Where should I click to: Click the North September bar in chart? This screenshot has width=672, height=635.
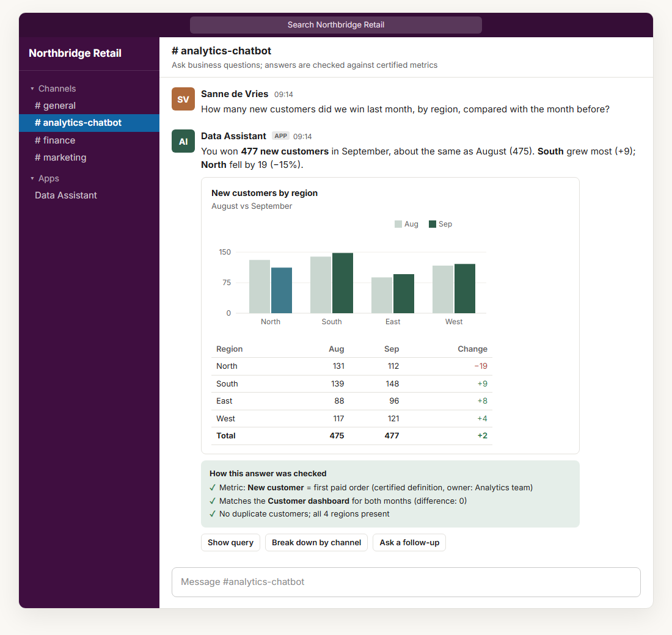(x=282, y=291)
